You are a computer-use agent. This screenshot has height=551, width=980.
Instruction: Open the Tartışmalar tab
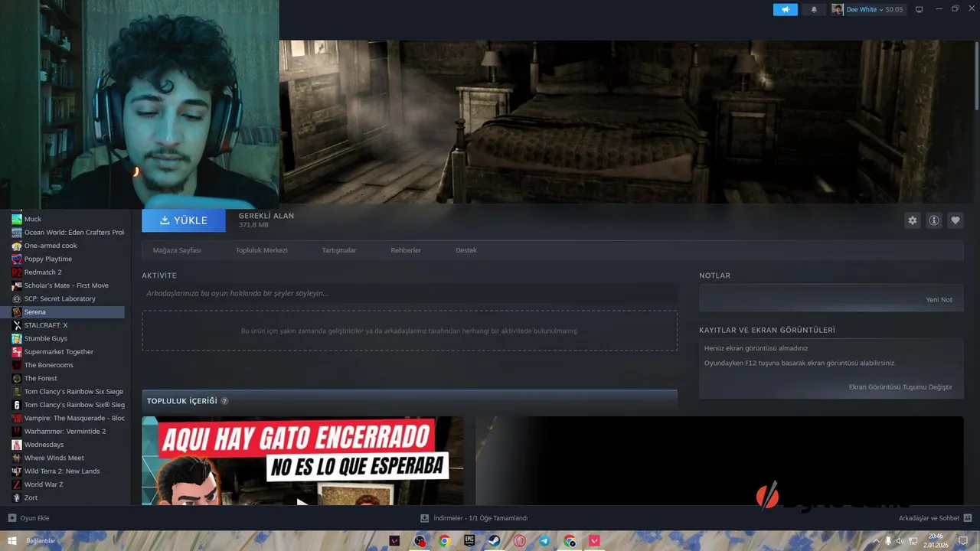339,250
